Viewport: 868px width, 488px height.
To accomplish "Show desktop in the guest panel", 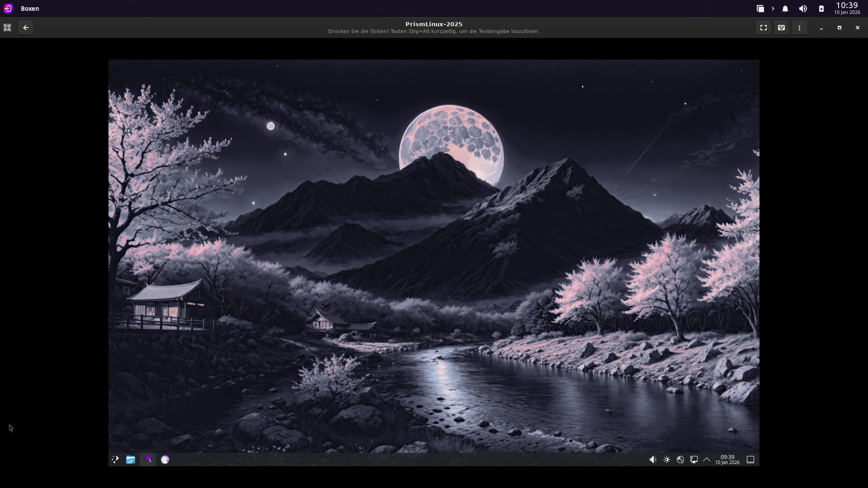I will tap(750, 460).
